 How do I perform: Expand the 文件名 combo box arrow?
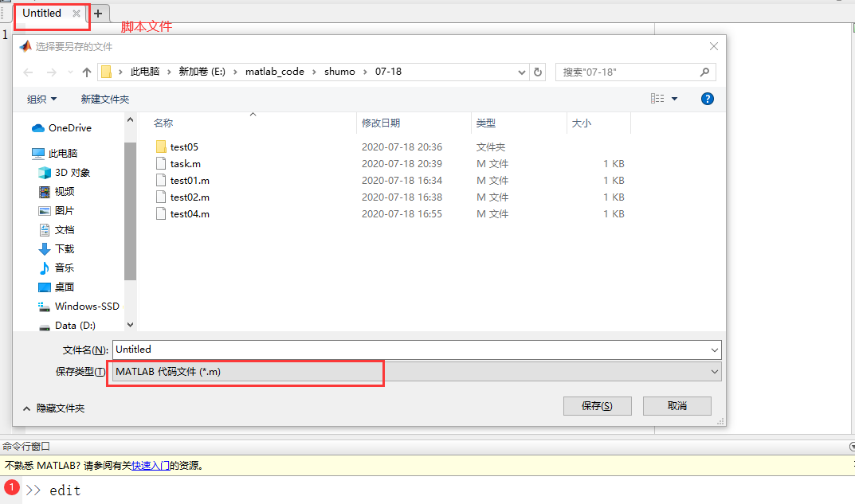point(714,349)
